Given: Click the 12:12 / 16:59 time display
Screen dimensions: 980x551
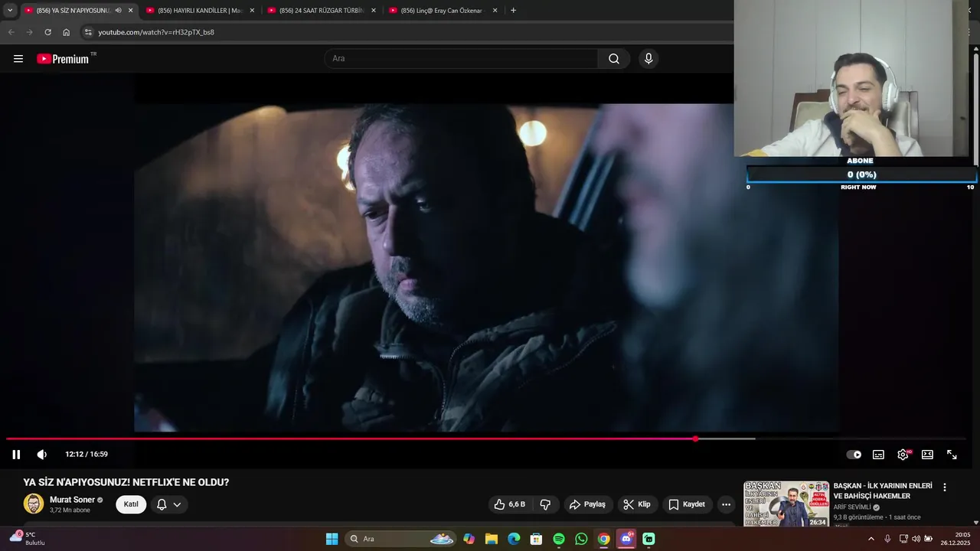Looking at the screenshot, I should pyautogui.click(x=87, y=455).
